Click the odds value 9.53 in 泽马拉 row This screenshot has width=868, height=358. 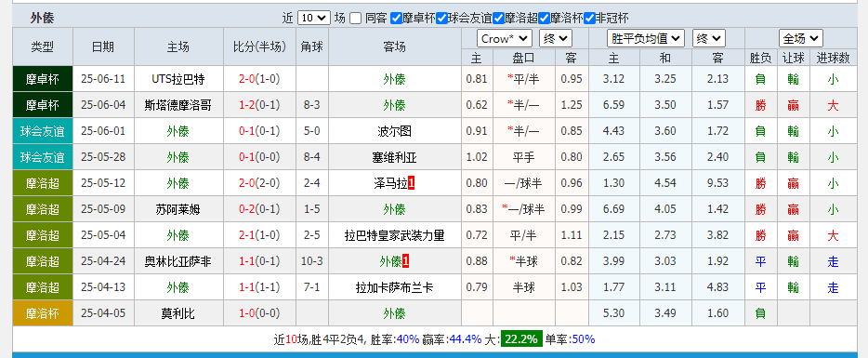coord(718,183)
